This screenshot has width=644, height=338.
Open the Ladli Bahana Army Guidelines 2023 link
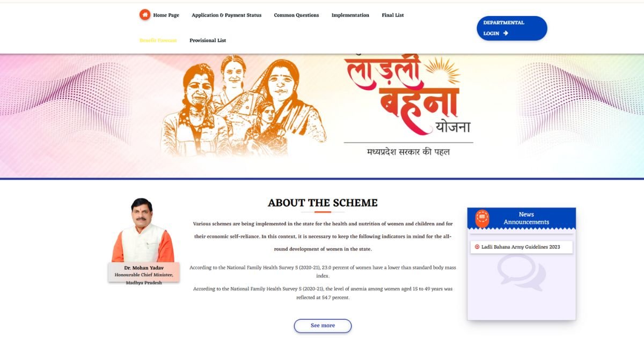tap(521, 247)
